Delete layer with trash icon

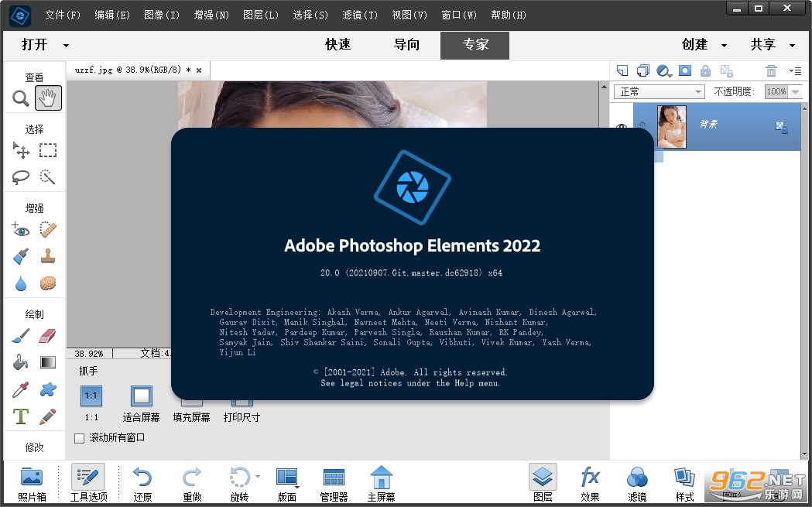(x=771, y=71)
